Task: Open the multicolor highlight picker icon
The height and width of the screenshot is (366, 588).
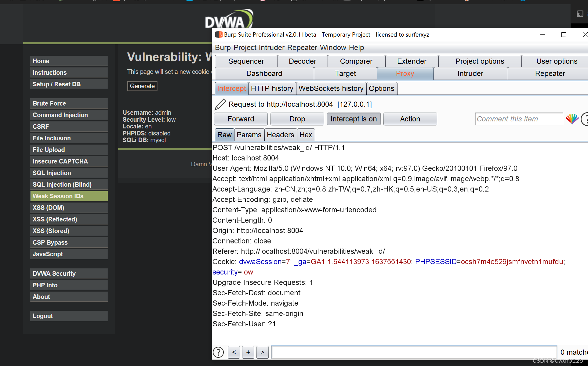Action: coord(572,119)
